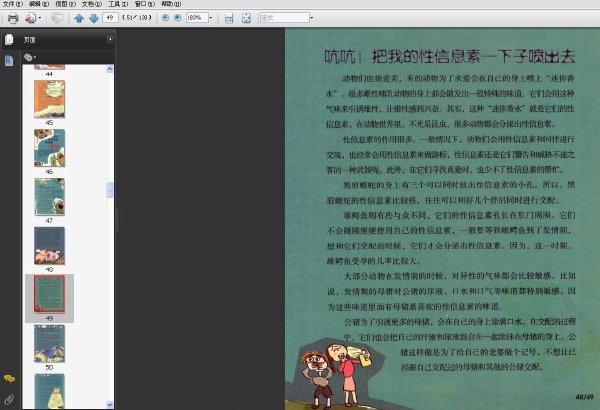The image size is (600, 410).
Task: Select highlighted page 49 thumbnail
Action: (49, 294)
